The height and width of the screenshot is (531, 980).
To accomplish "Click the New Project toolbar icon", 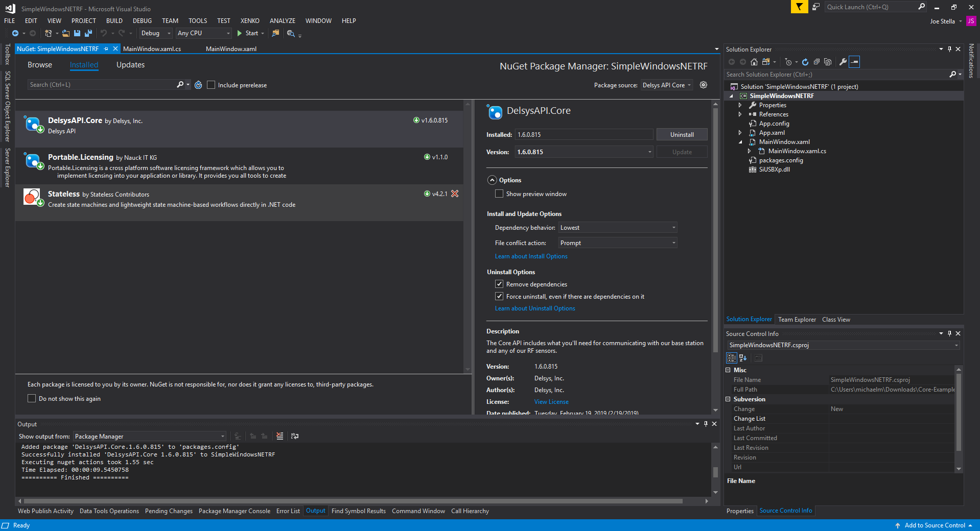I will [49, 33].
